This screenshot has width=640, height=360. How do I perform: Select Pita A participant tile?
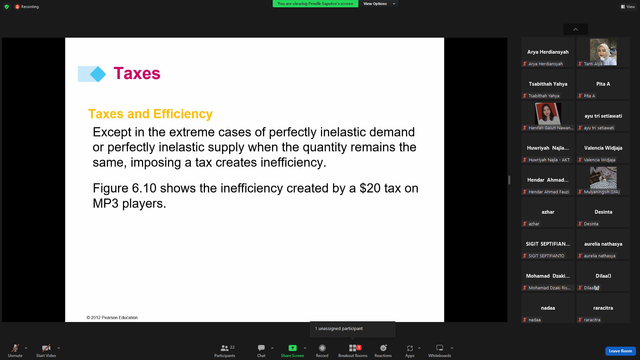tap(603, 84)
